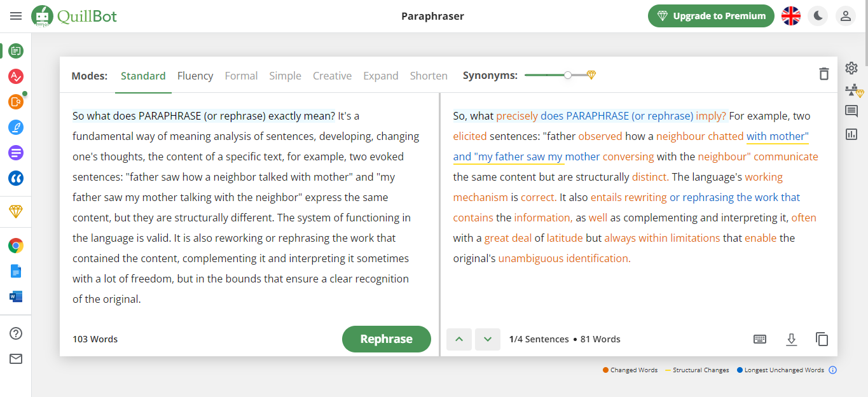Open the Compare Modes premium icon
The width and height of the screenshot is (868, 397).
coord(853,90)
